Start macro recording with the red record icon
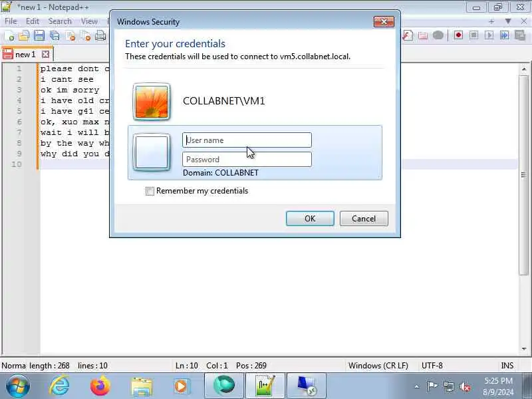Viewport: 532px width, 399px height. click(458, 35)
